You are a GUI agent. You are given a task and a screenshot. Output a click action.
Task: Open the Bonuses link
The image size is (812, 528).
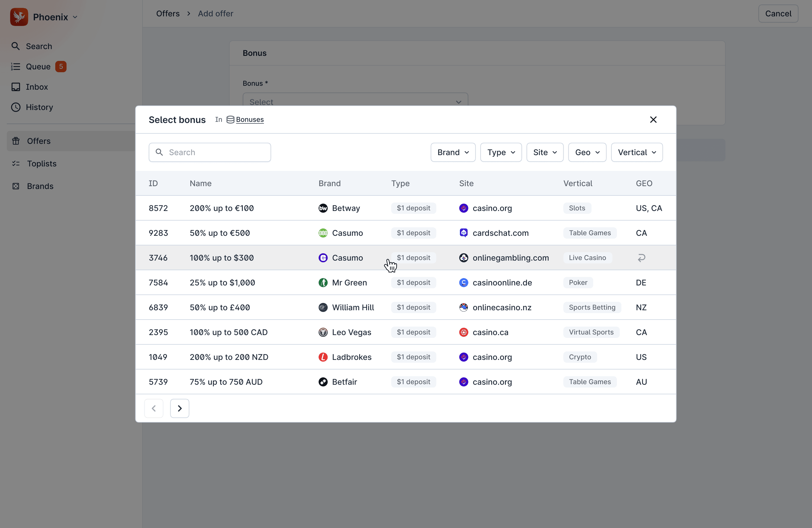tap(250, 120)
